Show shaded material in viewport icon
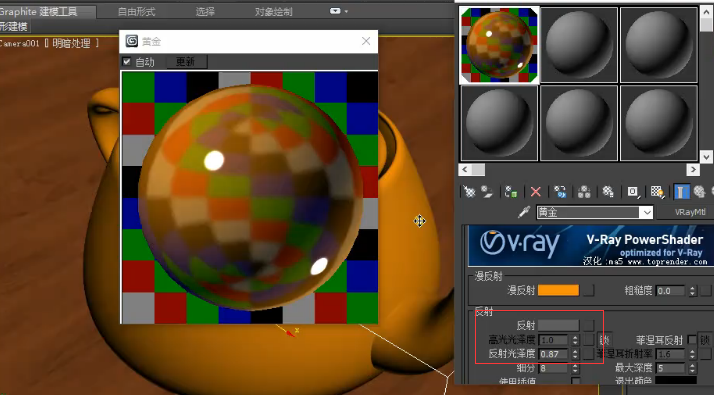714x395 pixels. tap(657, 192)
